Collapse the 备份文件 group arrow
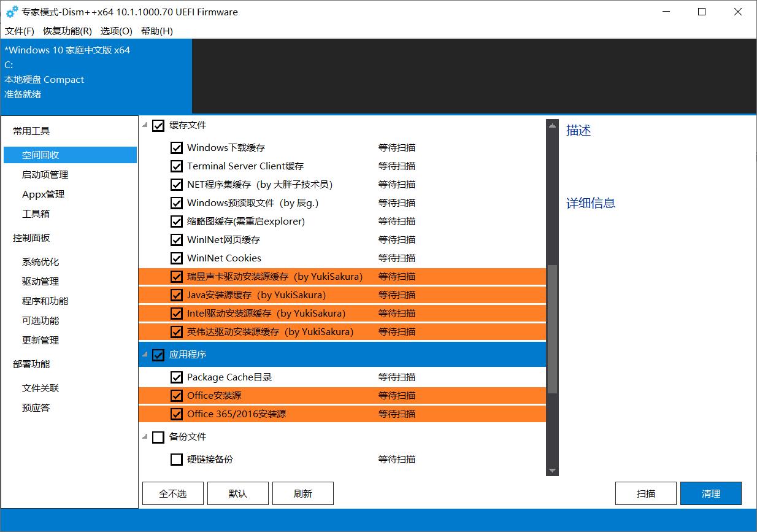The image size is (757, 532). click(x=145, y=438)
